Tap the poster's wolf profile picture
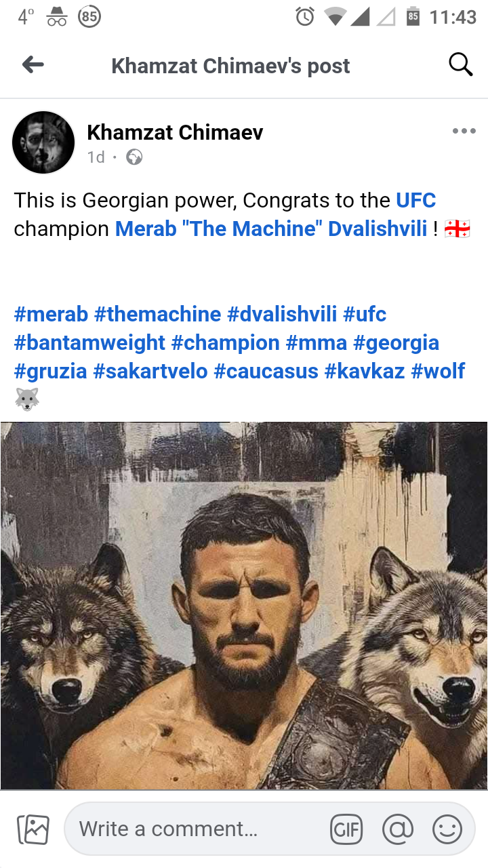This screenshot has width=488, height=868. tap(43, 142)
